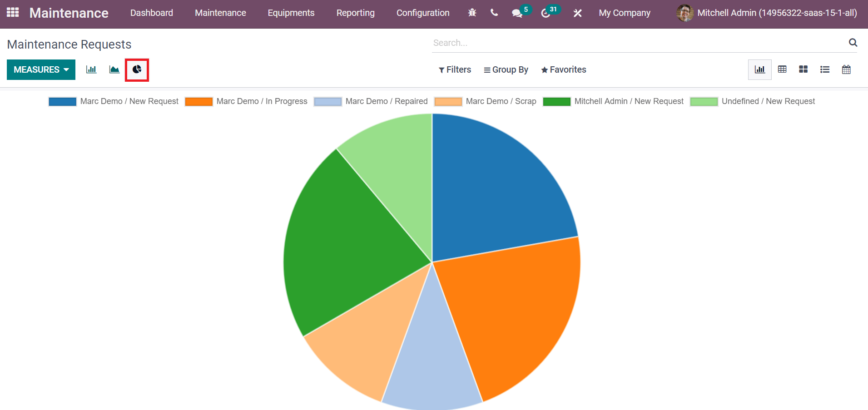This screenshot has width=868, height=410.
Task: Open the Filters dropdown
Action: (455, 69)
